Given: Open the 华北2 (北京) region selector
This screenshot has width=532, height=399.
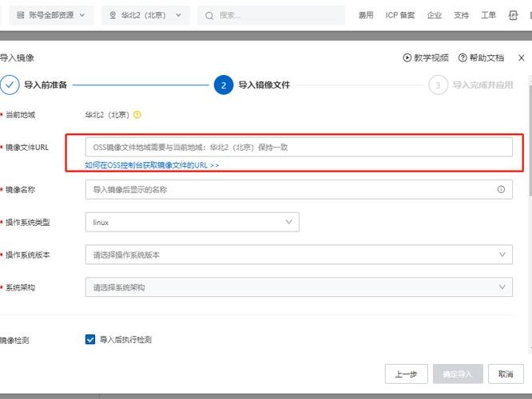Looking at the screenshot, I should tap(145, 15).
